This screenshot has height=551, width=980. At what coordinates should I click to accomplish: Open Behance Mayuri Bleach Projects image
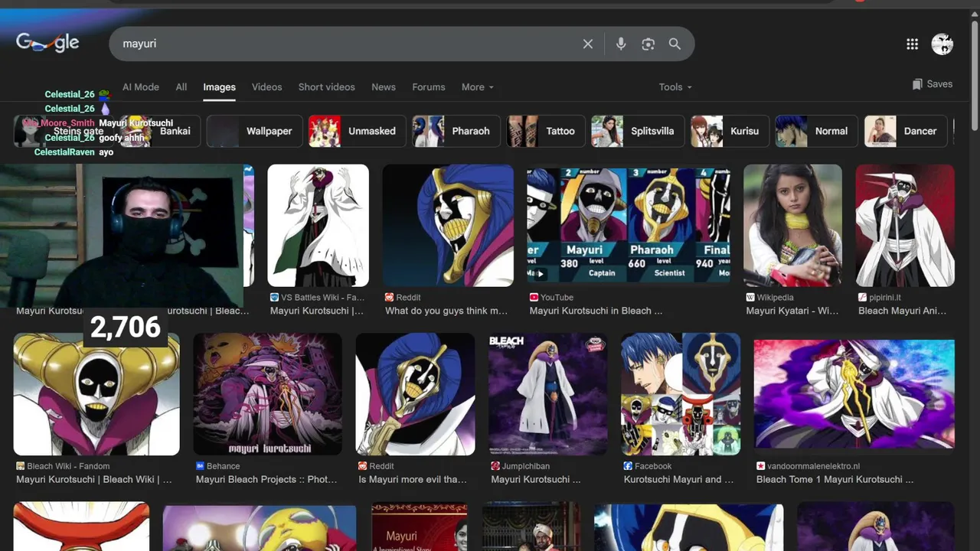point(267,394)
